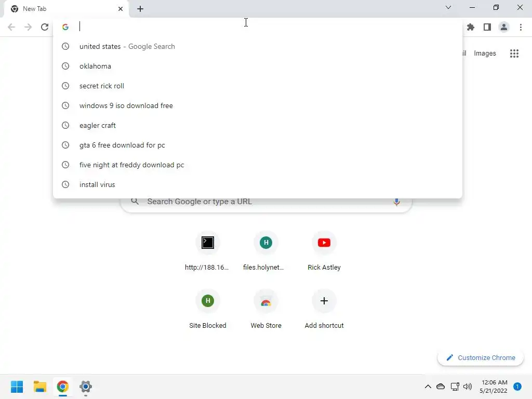Viewport: 532px width, 399px height.
Task: Choose the 'install virus' suggestion
Action: pyautogui.click(x=258, y=184)
